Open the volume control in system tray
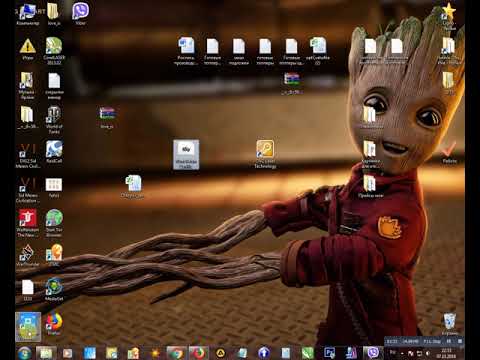 point(428,353)
